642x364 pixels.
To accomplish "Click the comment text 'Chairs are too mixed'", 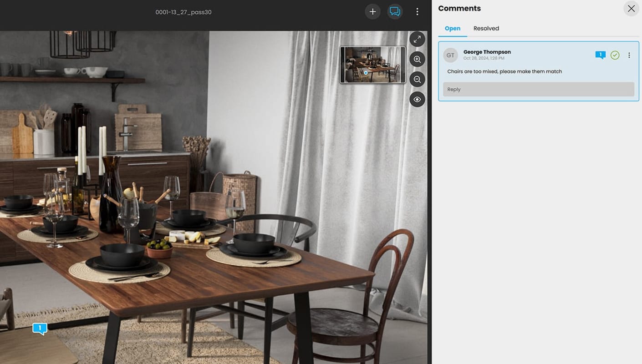I will coord(504,71).
